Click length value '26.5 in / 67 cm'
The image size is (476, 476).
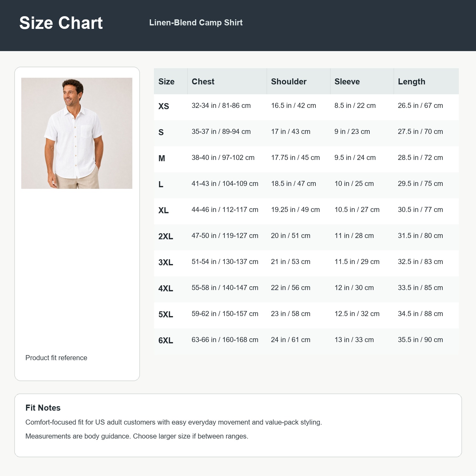pyautogui.click(x=420, y=106)
